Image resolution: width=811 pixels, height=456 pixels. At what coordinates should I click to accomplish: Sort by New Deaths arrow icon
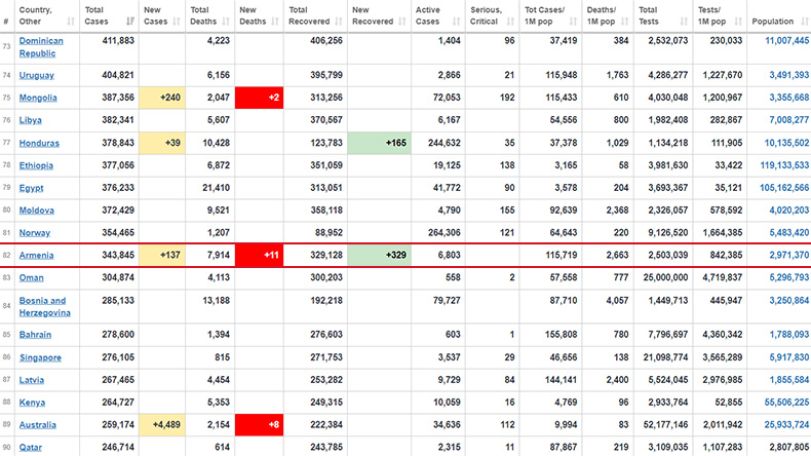tap(275, 21)
